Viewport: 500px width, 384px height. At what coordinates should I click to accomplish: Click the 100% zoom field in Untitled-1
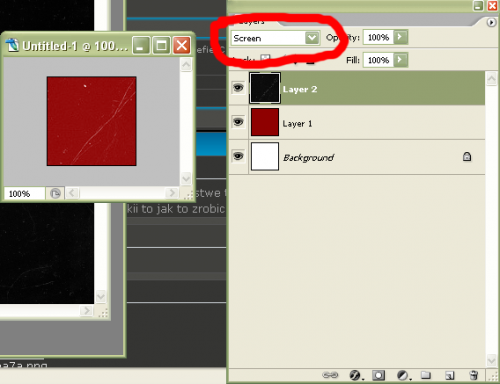(x=24, y=193)
